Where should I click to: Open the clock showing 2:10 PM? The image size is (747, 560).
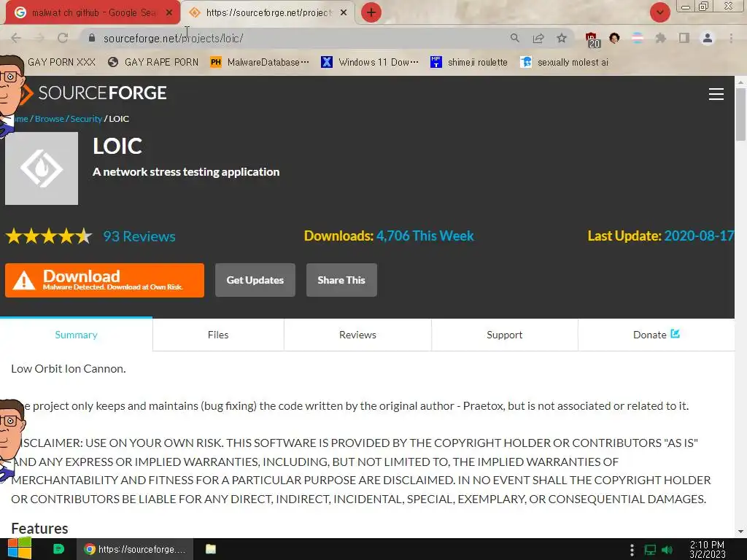click(x=708, y=549)
